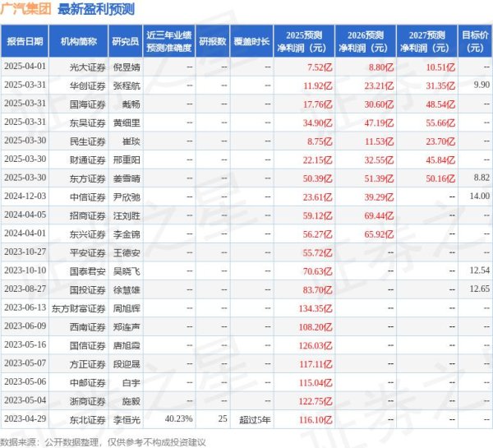Screen dimensions: 493x448
Task: Click the 目标价 column header
Action: (475, 42)
